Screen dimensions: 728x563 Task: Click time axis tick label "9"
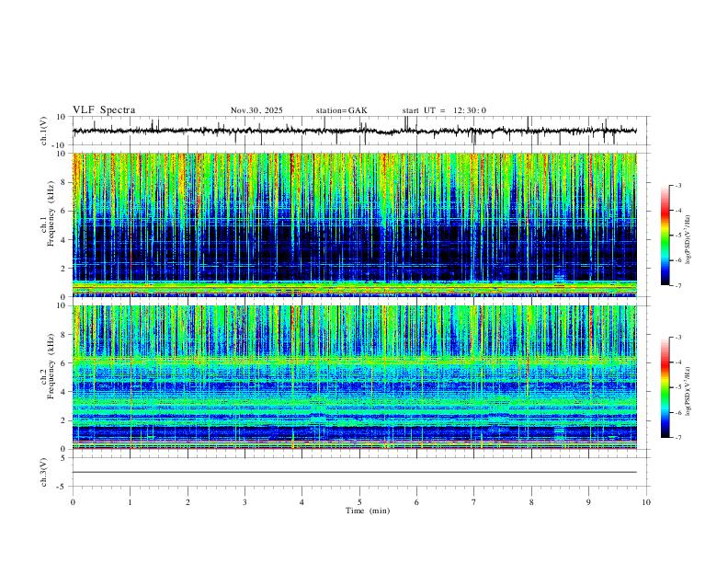tap(588, 502)
